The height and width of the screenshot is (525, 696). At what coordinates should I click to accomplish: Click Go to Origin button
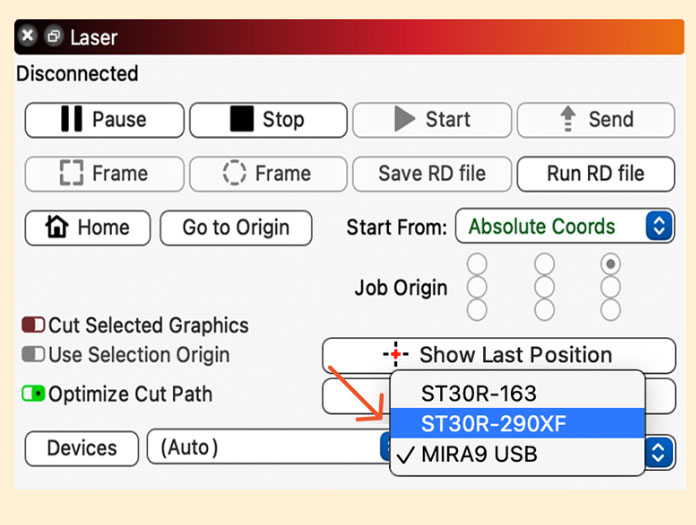tap(236, 228)
